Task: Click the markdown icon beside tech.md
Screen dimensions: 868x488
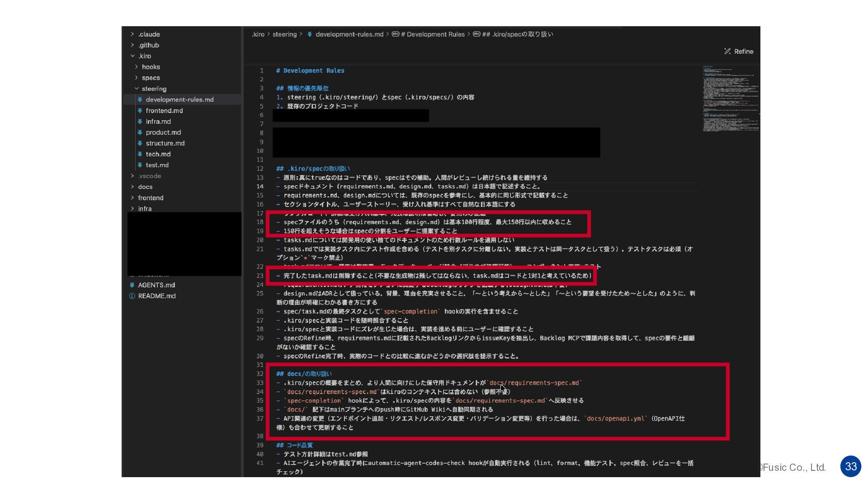Action: 140,154
